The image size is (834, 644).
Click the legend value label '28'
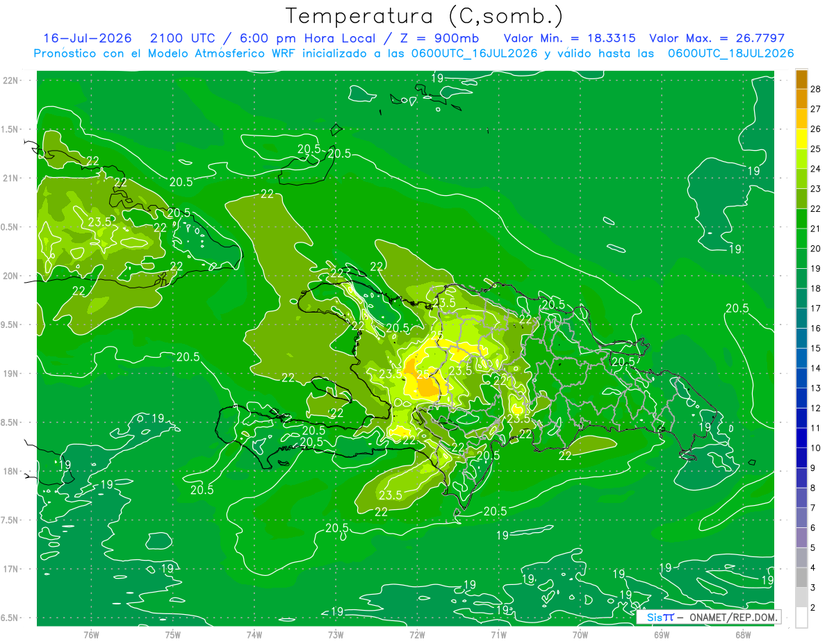[816, 89]
